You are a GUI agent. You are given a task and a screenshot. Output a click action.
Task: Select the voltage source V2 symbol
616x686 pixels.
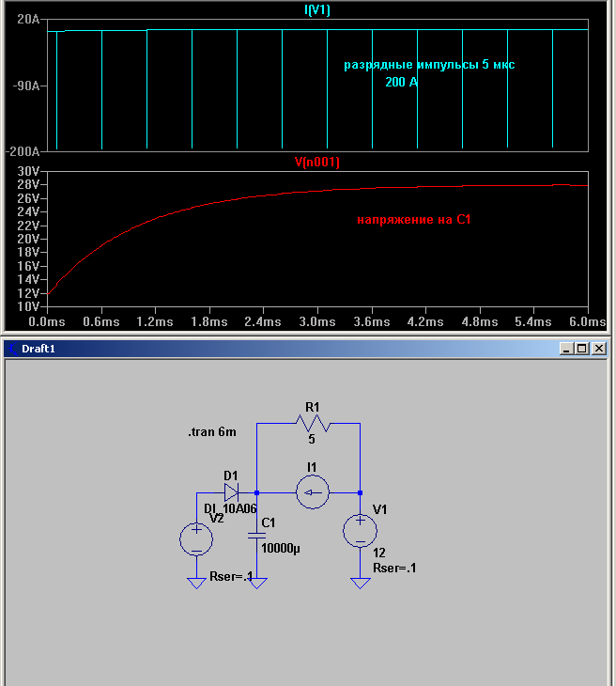(196, 539)
